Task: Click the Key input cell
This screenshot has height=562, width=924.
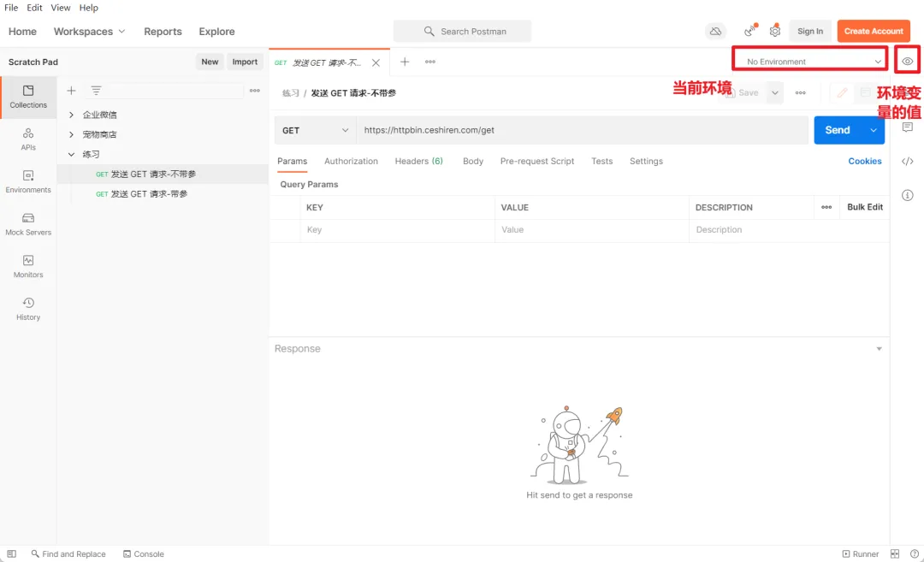Action: [398, 230]
